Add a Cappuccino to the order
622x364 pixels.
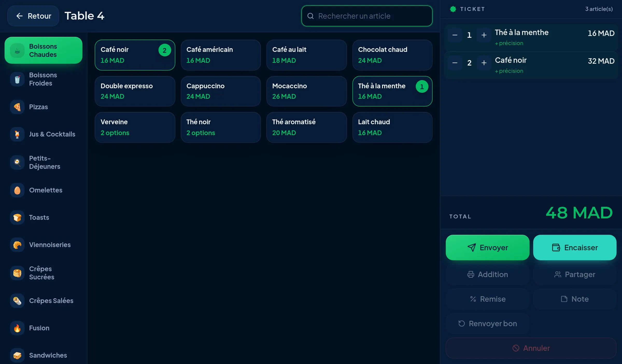tap(221, 91)
